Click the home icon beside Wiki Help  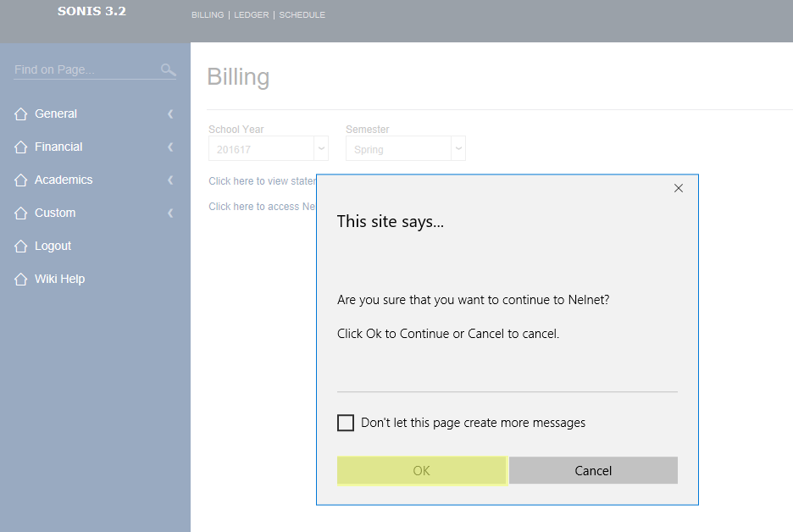click(x=21, y=280)
